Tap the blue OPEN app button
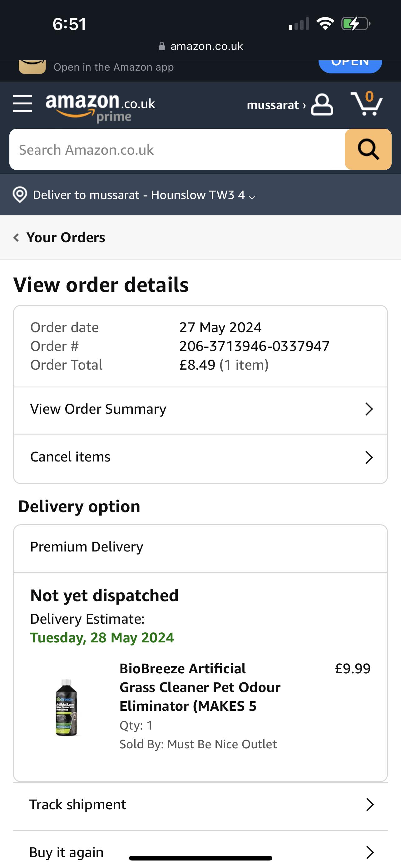 point(350,66)
